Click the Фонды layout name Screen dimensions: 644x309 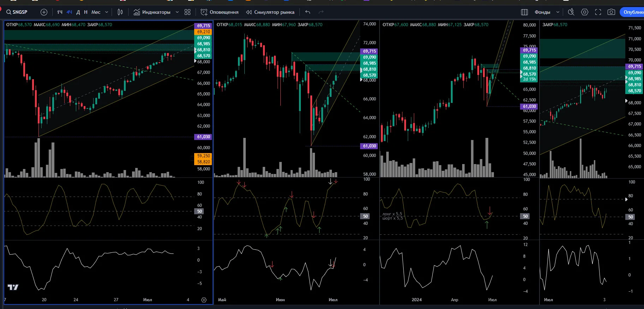tap(542, 12)
